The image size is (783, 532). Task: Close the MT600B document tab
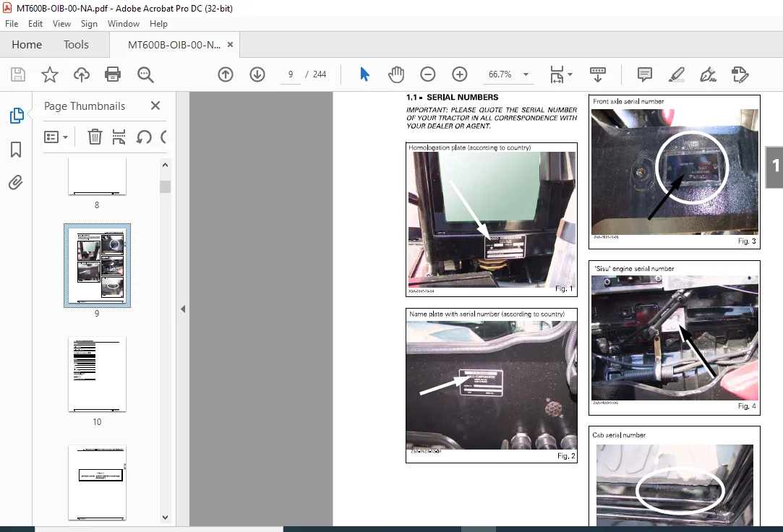[x=230, y=44]
